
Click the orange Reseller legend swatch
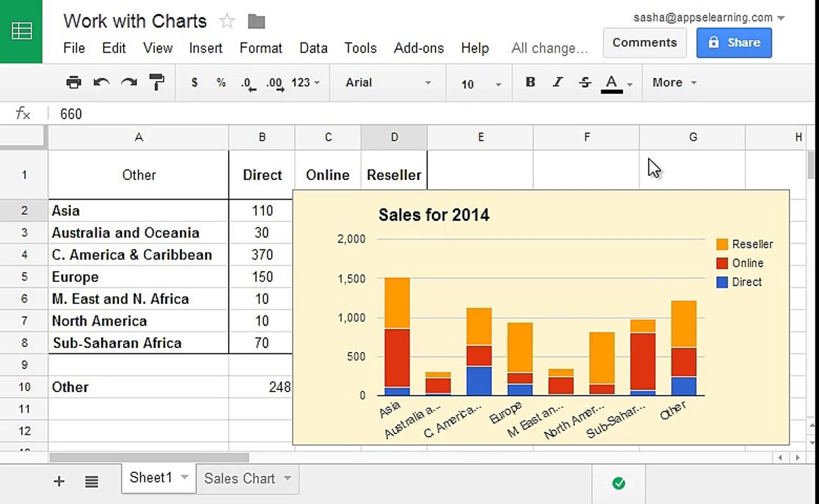pos(722,244)
